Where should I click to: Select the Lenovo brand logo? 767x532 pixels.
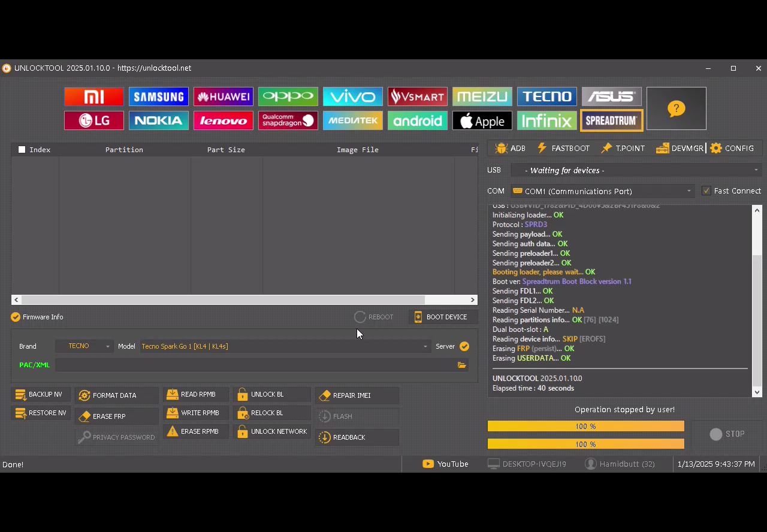(224, 120)
